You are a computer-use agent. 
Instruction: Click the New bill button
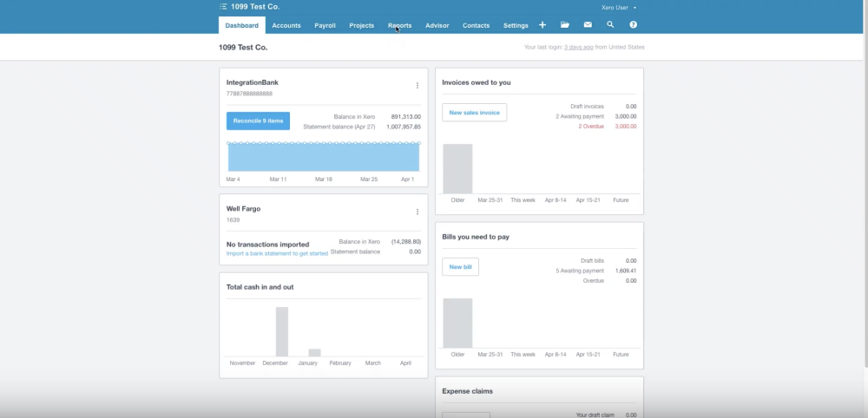click(x=461, y=266)
